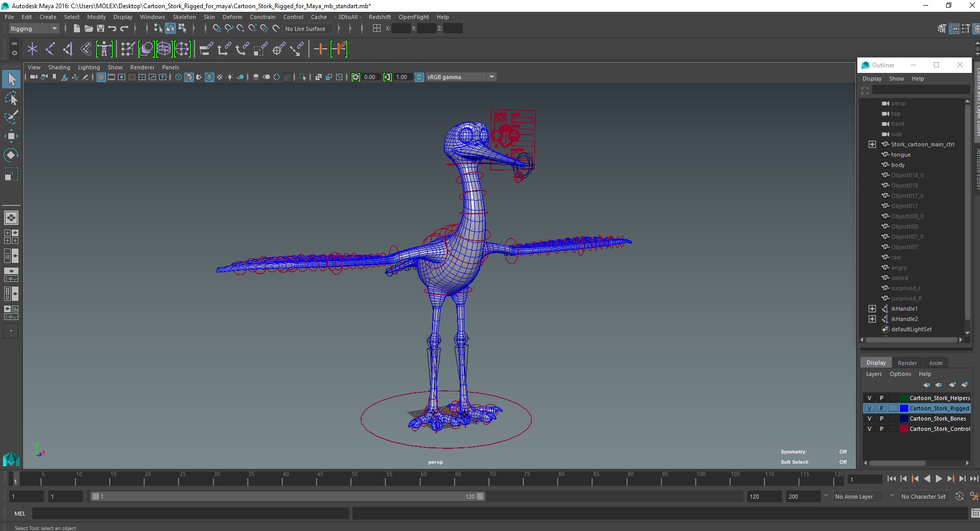
Task: Activate the Rotate tool in toolbox
Action: pyautogui.click(x=11, y=155)
